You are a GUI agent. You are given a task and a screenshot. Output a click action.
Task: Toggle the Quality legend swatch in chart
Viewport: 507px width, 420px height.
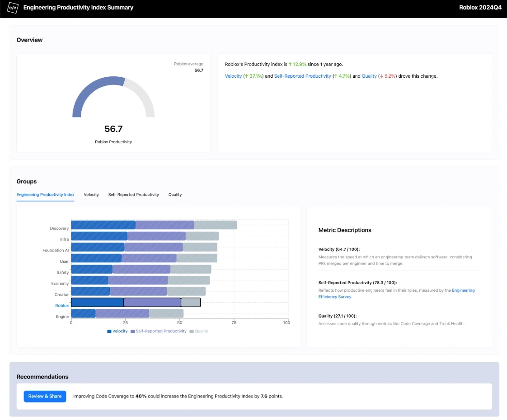pos(192,331)
